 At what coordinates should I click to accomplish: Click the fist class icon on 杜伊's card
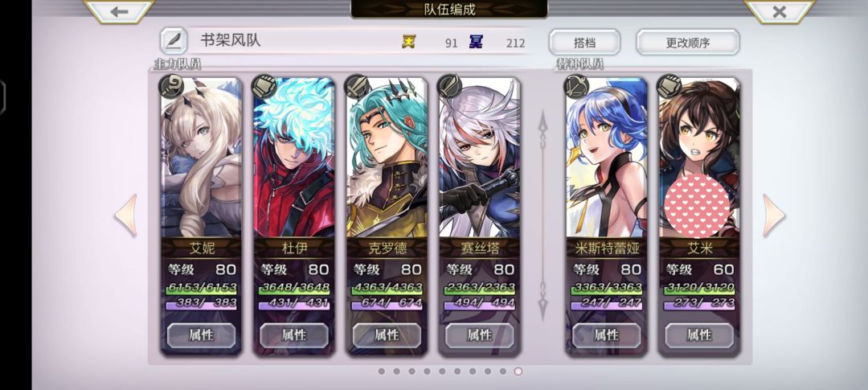264,87
